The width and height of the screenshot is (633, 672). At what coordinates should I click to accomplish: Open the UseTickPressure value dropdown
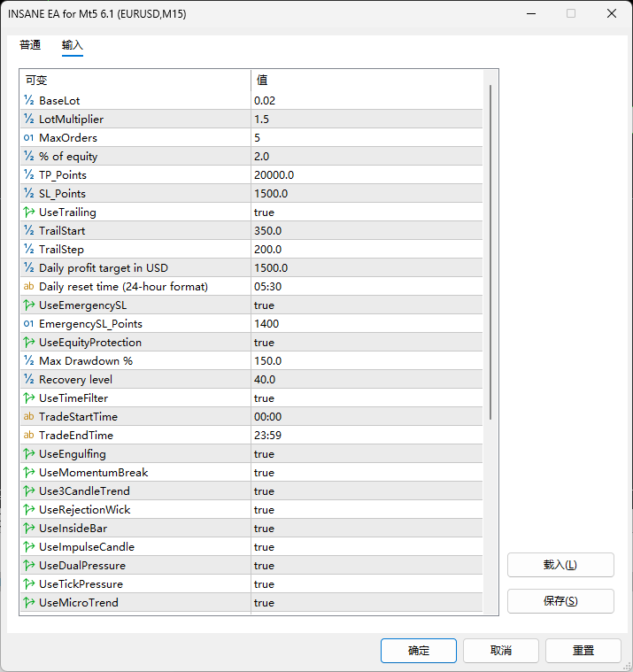(264, 584)
